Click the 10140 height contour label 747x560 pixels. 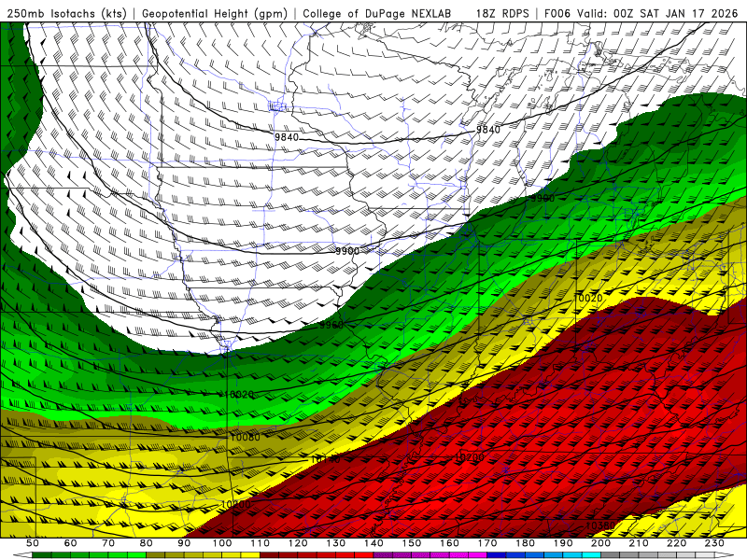coord(326,459)
